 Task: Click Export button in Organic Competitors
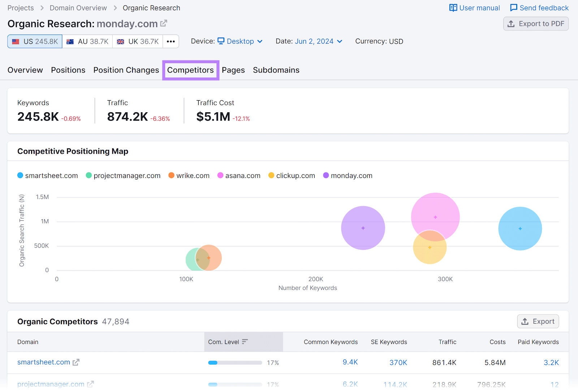pos(538,322)
